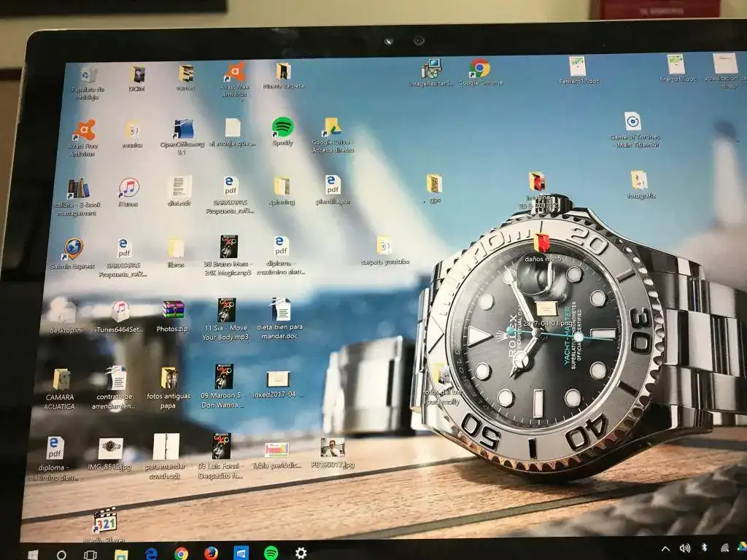
Task: Expand the hidden system tray icons chevron
Action: pyautogui.click(x=665, y=548)
